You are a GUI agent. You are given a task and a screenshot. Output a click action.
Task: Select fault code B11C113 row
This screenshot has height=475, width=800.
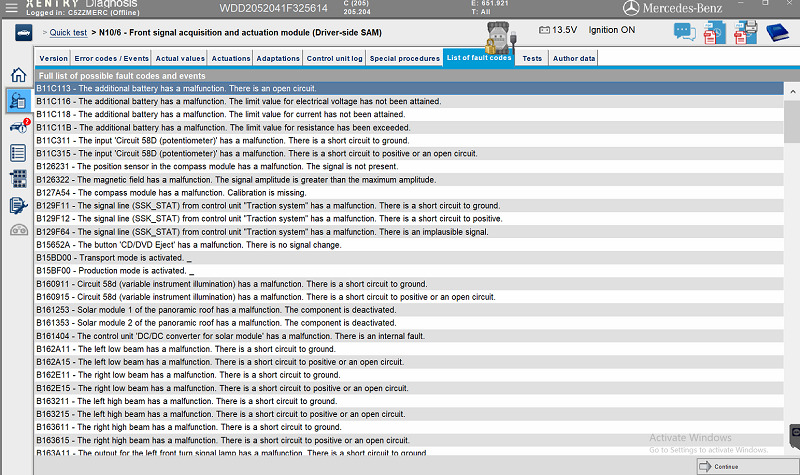pyautogui.click(x=409, y=88)
